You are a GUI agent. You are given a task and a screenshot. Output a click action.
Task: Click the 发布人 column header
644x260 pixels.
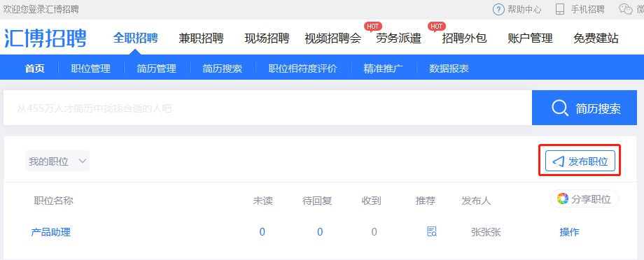[477, 201]
